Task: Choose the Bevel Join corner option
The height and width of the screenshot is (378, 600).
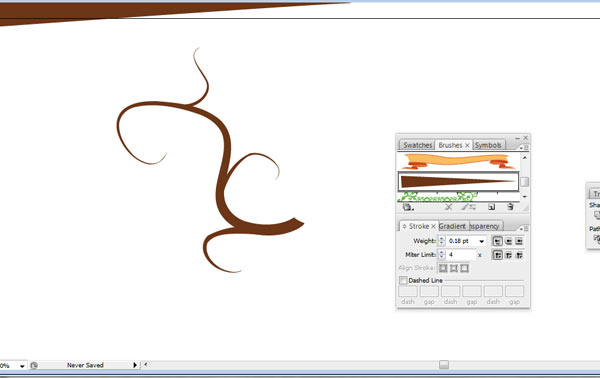Action: [519, 255]
